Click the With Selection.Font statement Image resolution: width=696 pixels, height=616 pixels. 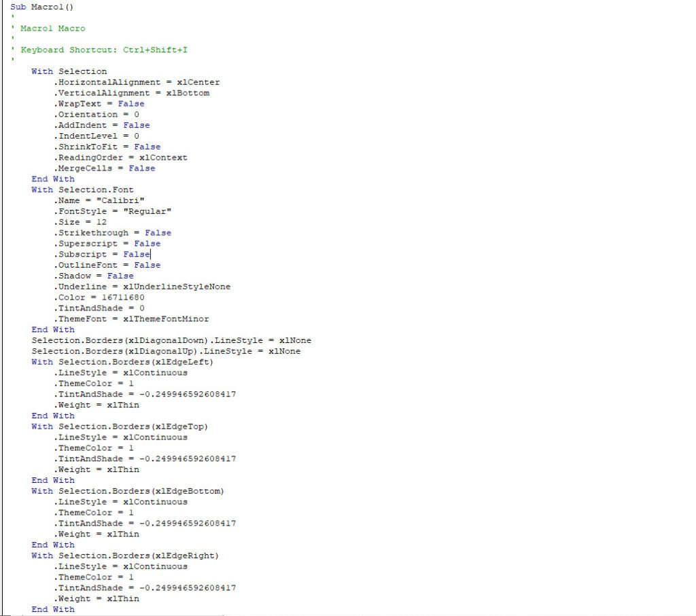tap(82, 189)
